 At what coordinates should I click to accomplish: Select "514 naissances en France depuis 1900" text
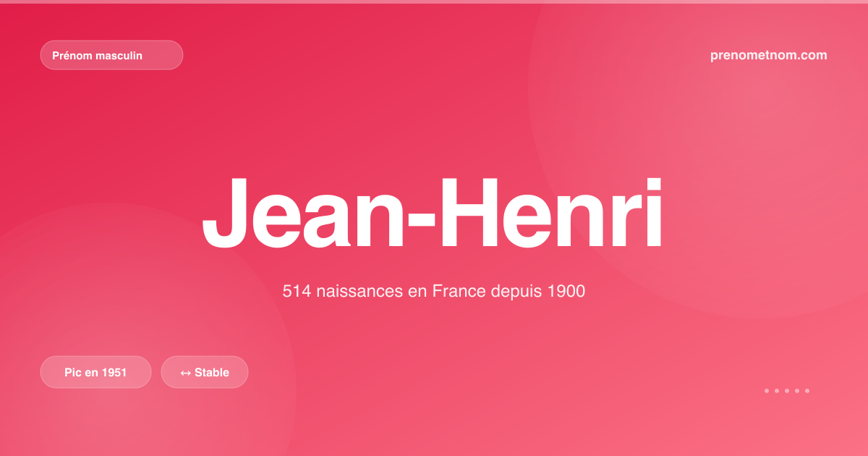coord(433,292)
